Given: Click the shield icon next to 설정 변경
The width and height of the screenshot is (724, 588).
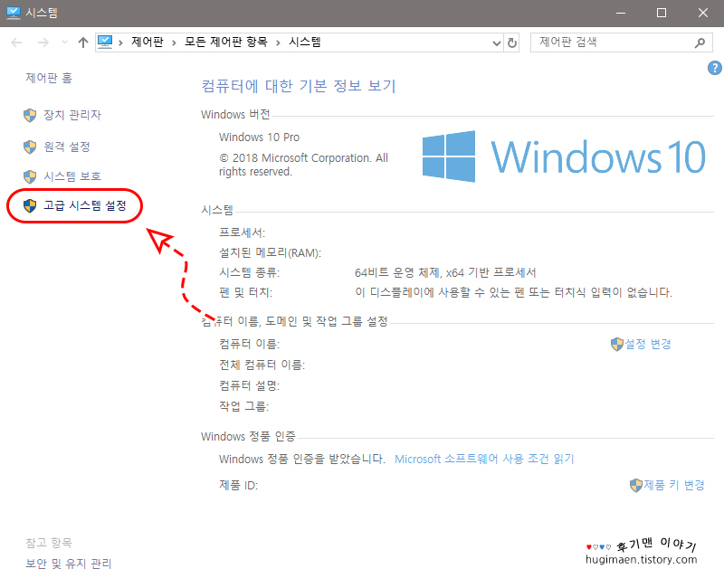Looking at the screenshot, I should pyautogui.click(x=617, y=345).
